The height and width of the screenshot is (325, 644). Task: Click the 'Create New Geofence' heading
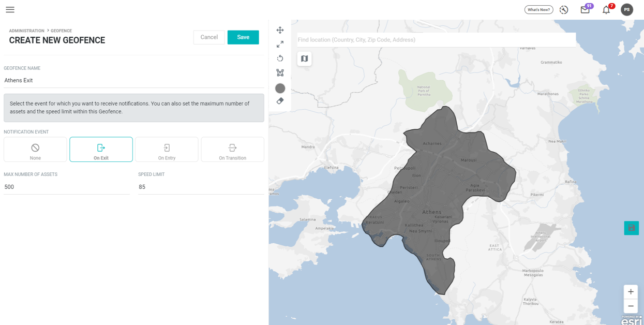coord(57,40)
